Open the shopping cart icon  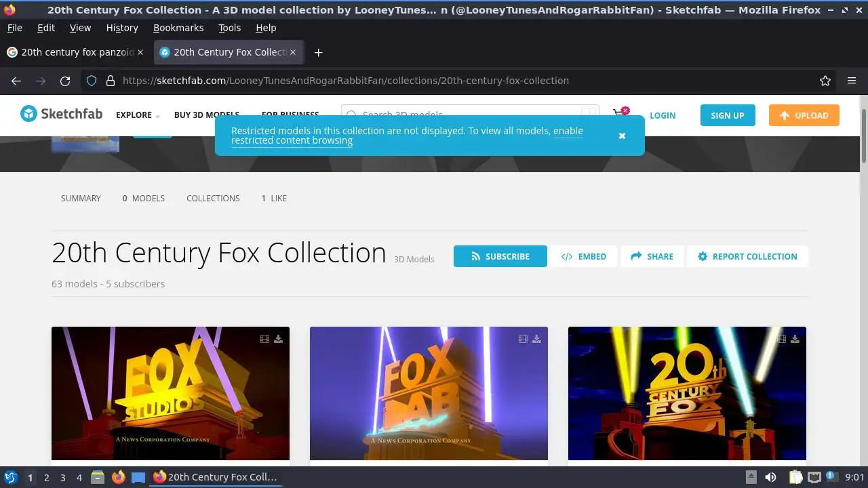pyautogui.click(x=620, y=114)
